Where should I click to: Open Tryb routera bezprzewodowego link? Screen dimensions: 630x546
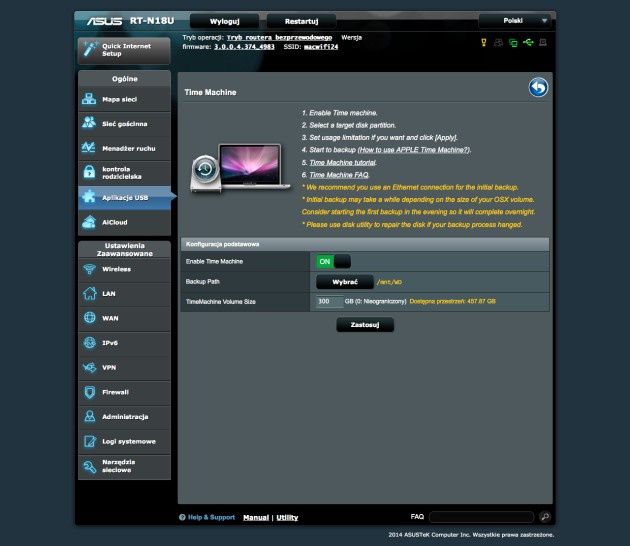(279, 37)
